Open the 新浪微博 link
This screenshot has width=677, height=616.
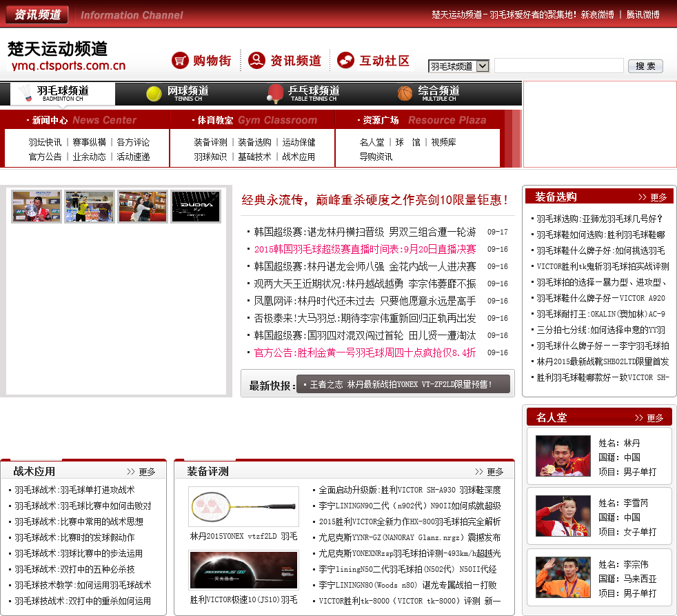(x=597, y=14)
